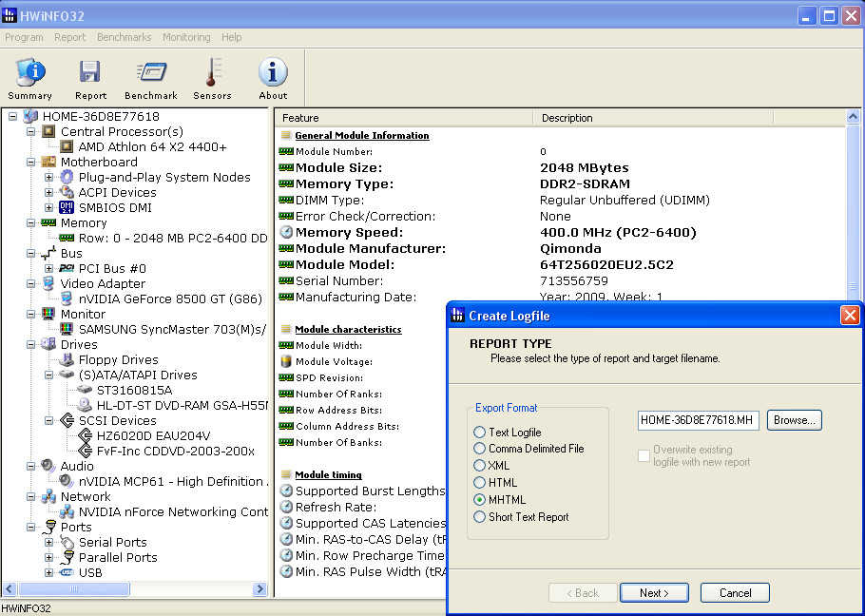Click the Browse... button
The height and width of the screenshot is (616, 865).
pos(794,420)
